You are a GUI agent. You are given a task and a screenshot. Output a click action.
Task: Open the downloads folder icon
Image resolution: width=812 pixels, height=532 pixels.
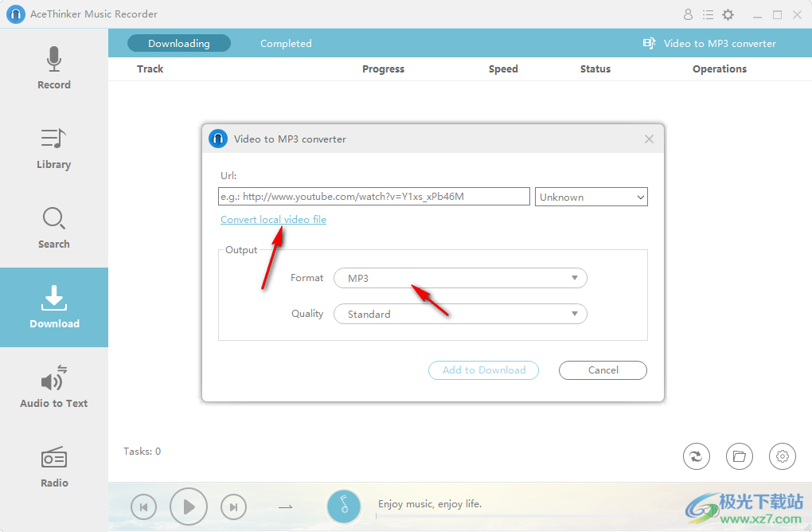coord(739,456)
